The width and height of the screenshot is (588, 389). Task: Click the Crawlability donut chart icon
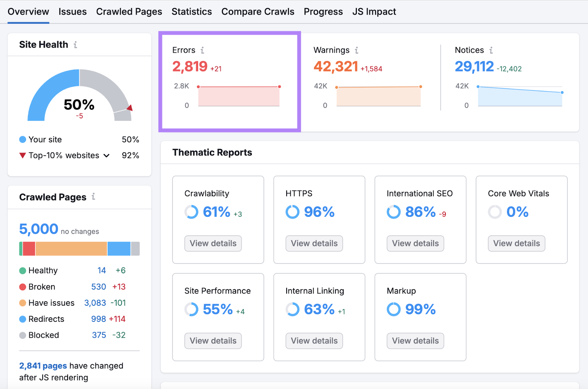point(191,212)
